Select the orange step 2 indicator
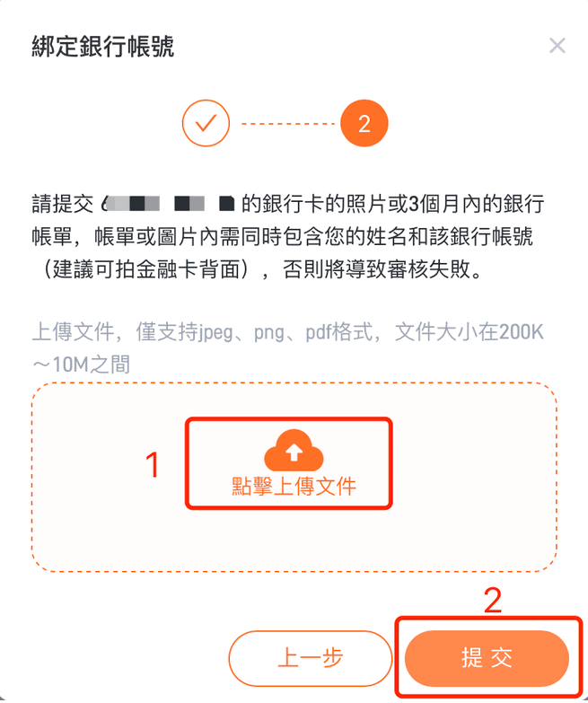The height and width of the screenshot is (703, 588). (x=364, y=123)
